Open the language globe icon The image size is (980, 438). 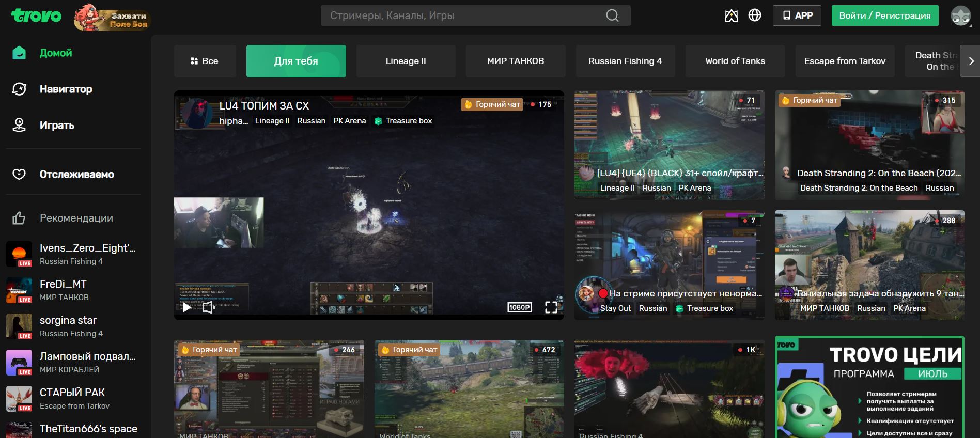click(755, 15)
